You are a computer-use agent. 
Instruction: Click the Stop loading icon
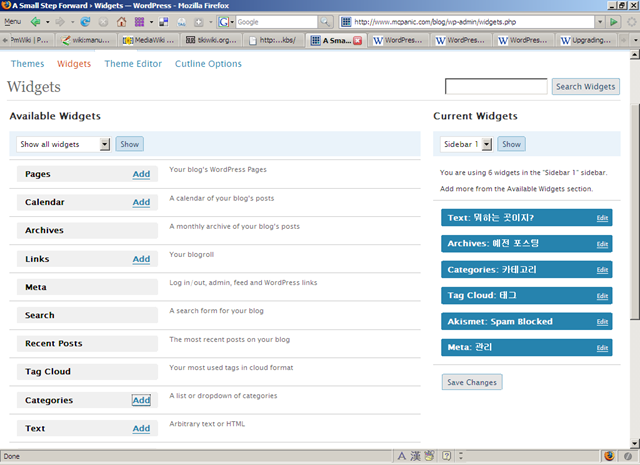pos(104,22)
